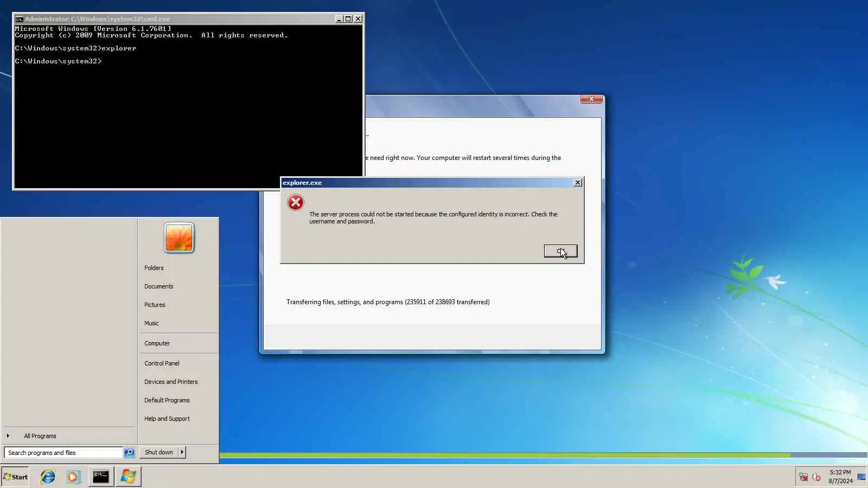Viewport: 868px width, 488px height.
Task: Click the user account picture in Start menu
Action: (179, 237)
